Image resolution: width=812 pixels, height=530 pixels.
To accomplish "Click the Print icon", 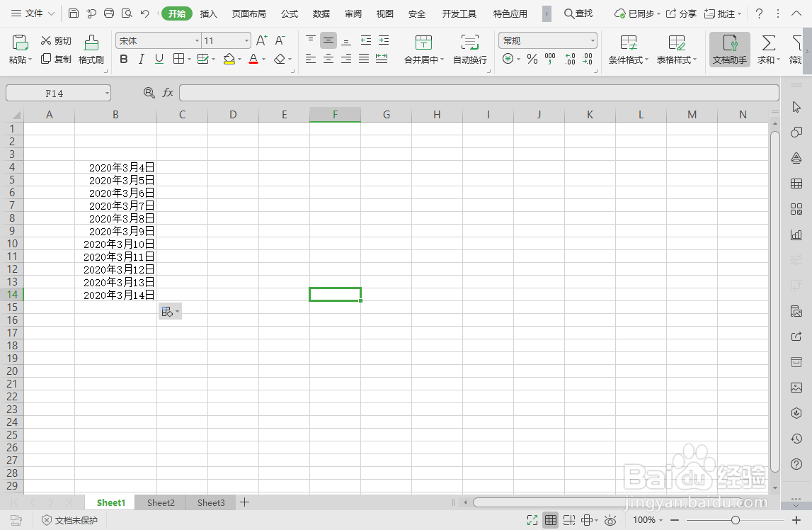I will (109, 13).
